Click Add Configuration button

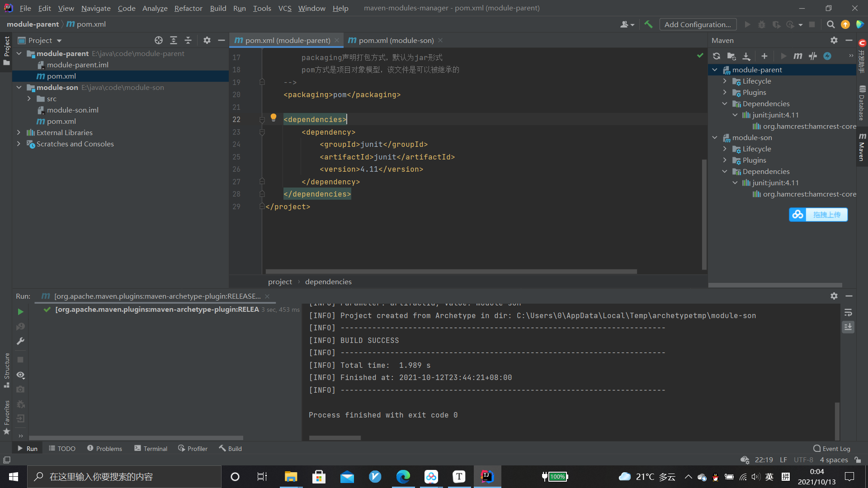click(698, 24)
